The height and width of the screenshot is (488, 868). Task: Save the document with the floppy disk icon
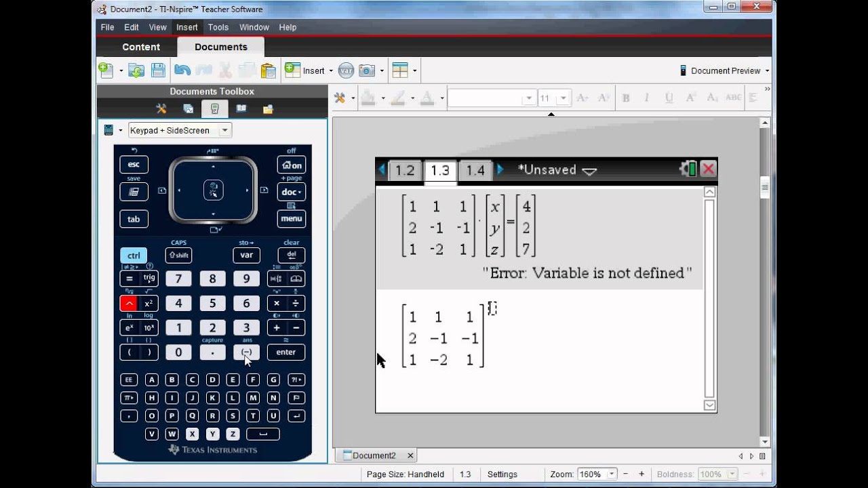click(x=158, y=70)
